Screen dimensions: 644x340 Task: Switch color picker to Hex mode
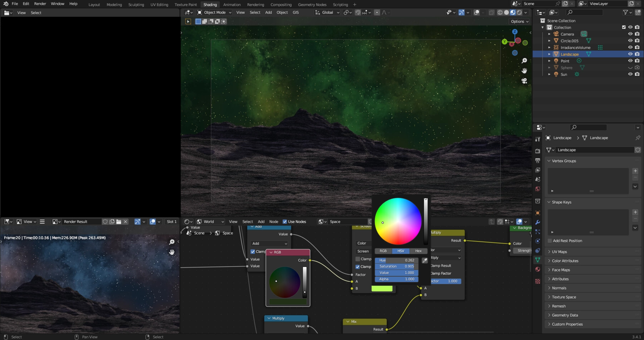418,251
